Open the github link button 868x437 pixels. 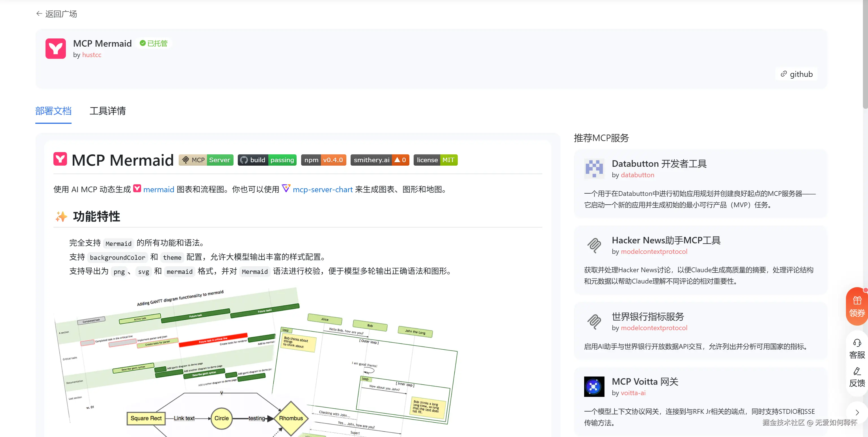point(796,74)
